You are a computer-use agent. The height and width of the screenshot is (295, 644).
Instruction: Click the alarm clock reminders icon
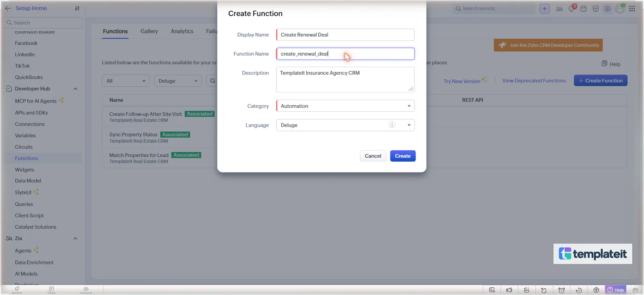(561, 290)
